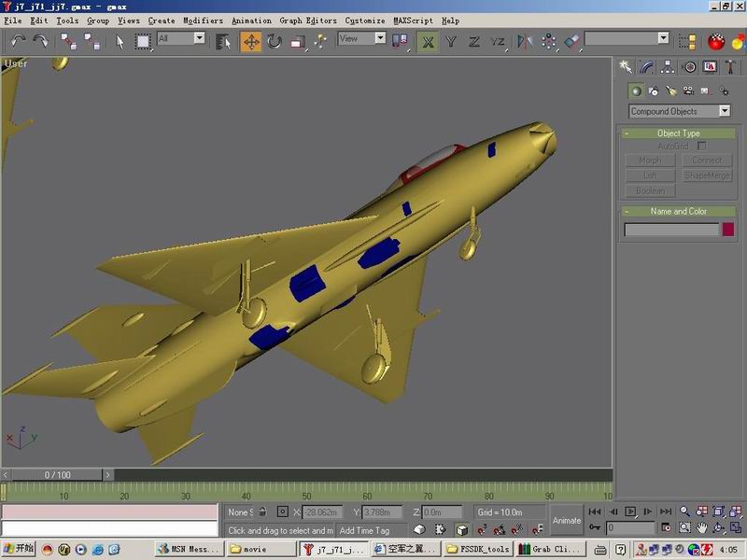
Task: Collapse the Object Type rollout
Action: pos(678,133)
